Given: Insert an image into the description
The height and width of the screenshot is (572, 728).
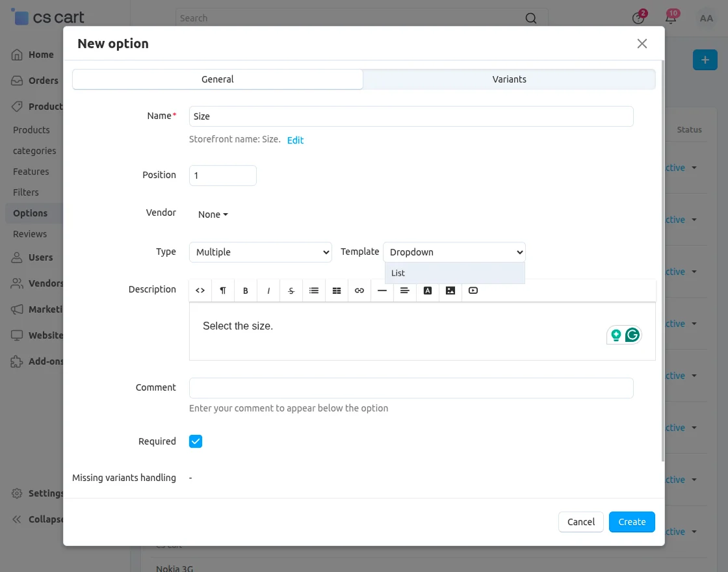Looking at the screenshot, I should pos(450,291).
